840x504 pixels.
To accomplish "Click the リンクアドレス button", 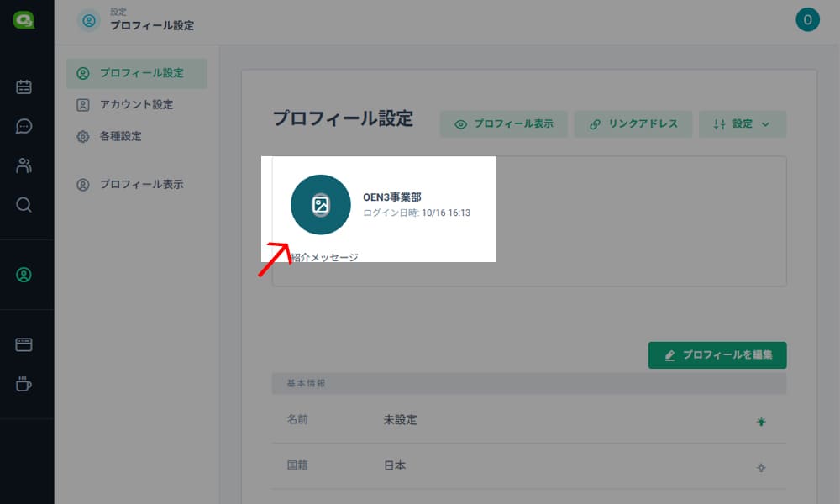I will [633, 124].
